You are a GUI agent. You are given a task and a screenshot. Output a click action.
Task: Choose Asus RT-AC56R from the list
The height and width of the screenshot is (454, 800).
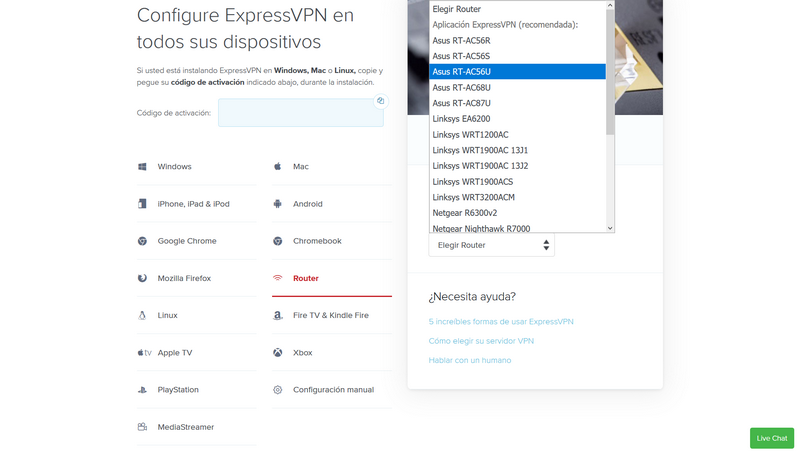[x=517, y=40]
